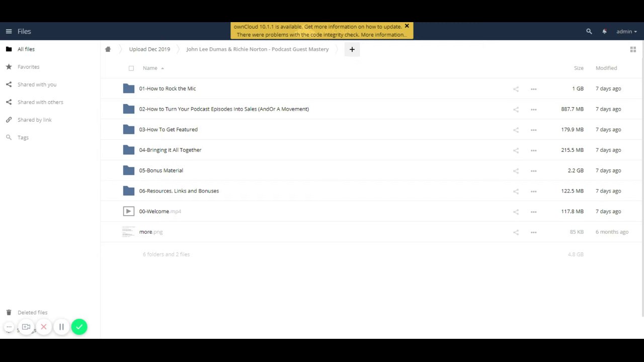Open more actions for 04-Bringing It All Together
This screenshot has height=362, width=644.
pos(534,150)
